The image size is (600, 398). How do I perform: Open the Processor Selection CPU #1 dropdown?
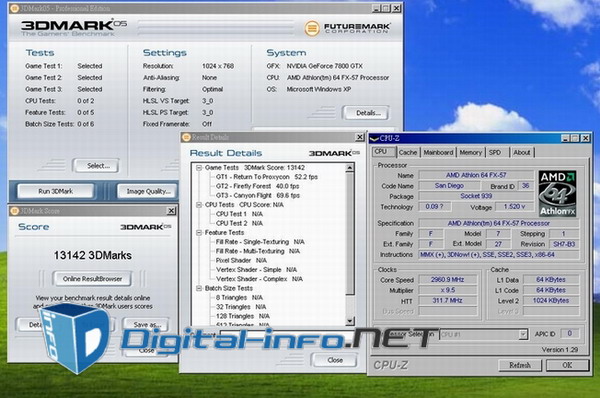[523, 334]
